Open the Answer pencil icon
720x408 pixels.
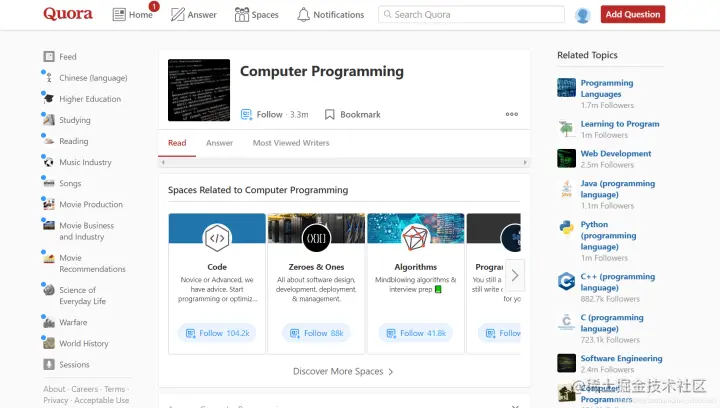177,15
